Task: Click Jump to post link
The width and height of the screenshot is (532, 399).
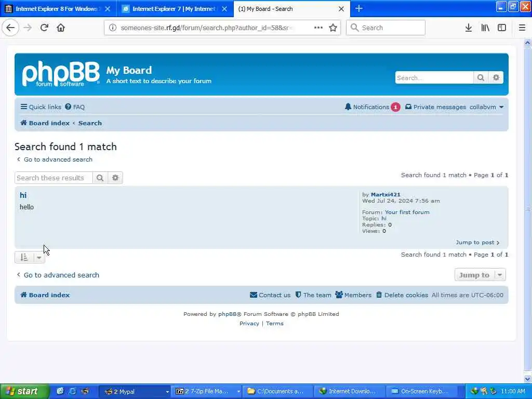Action: coord(477,242)
